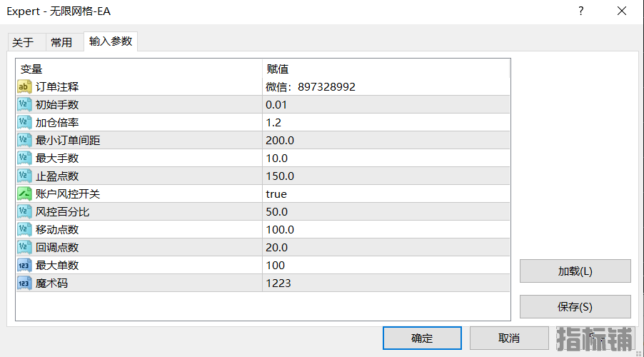Click the 赋值 column header
The width and height of the screenshot is (644, 357).
click(386, 69)
